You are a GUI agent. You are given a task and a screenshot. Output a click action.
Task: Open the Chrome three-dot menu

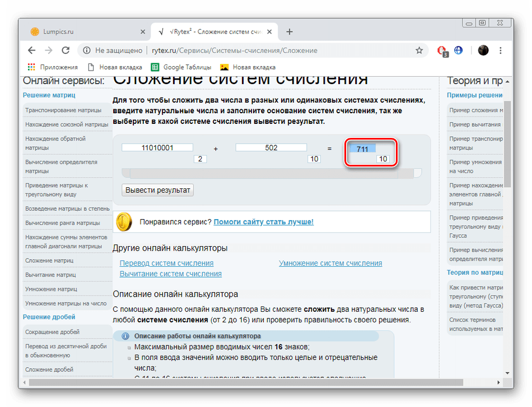501,50
